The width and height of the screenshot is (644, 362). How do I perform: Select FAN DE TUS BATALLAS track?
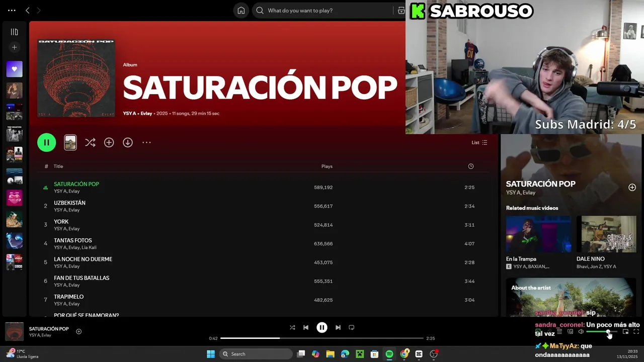click(262, 281)
